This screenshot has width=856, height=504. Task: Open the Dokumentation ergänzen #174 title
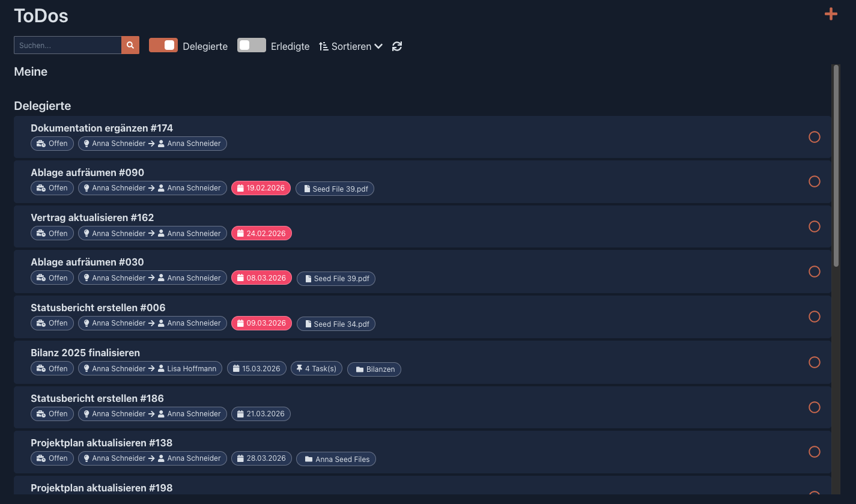coord(102,128)
